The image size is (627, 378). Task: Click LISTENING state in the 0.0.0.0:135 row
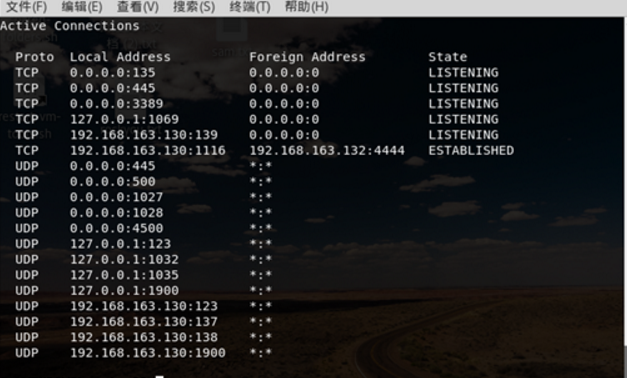click(463, 73)
